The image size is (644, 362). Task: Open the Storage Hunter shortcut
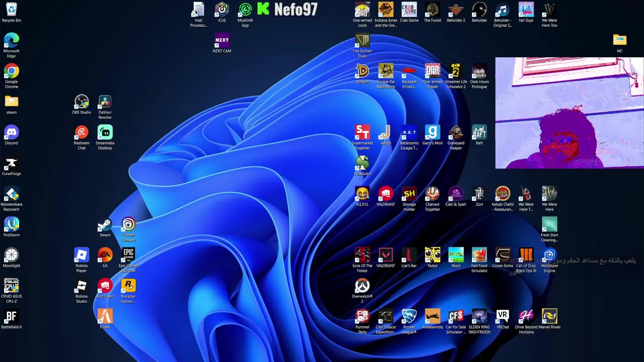tap(409, 199)
